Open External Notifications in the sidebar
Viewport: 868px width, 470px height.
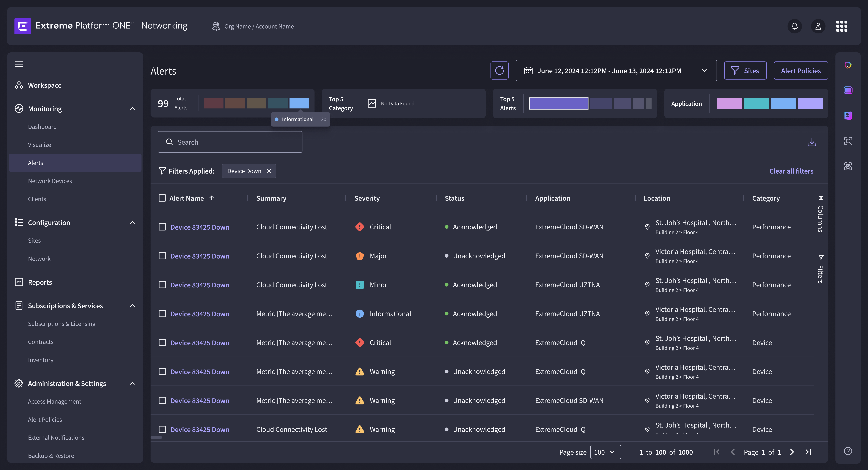56,437
